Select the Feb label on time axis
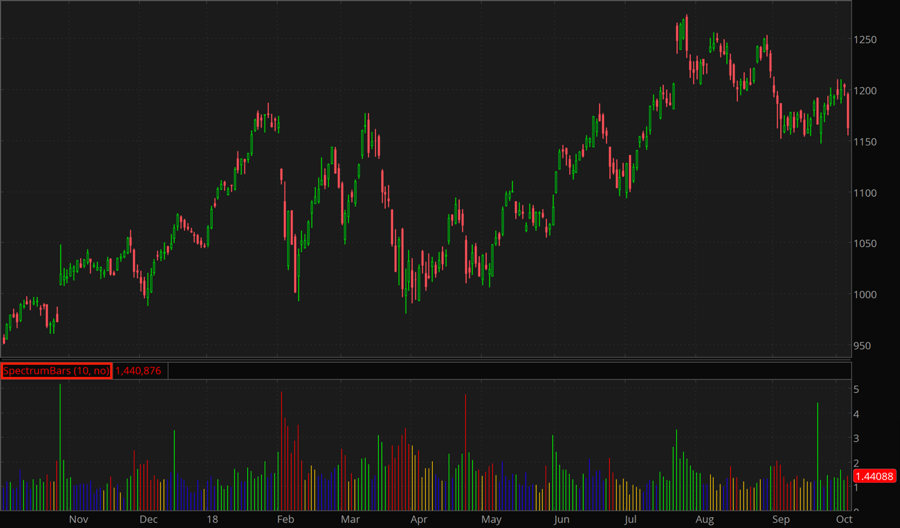Viewport: 900px width, 528px height. point(284,520)
